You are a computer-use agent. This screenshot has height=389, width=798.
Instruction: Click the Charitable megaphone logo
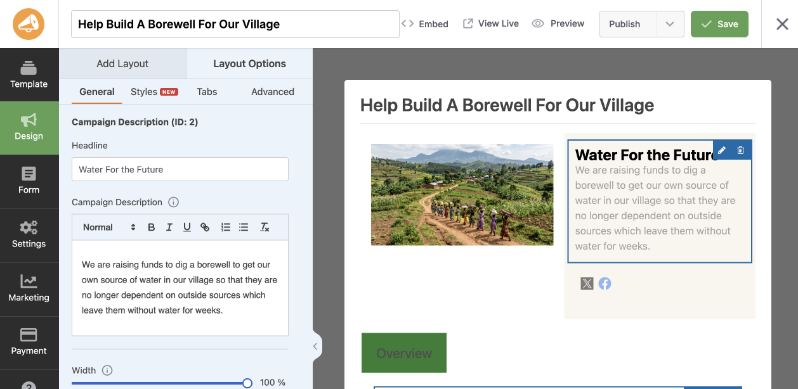click(28, 24)
